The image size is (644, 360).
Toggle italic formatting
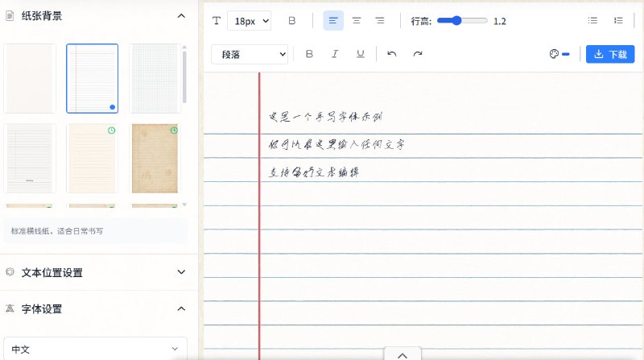[x=335, y=54]
